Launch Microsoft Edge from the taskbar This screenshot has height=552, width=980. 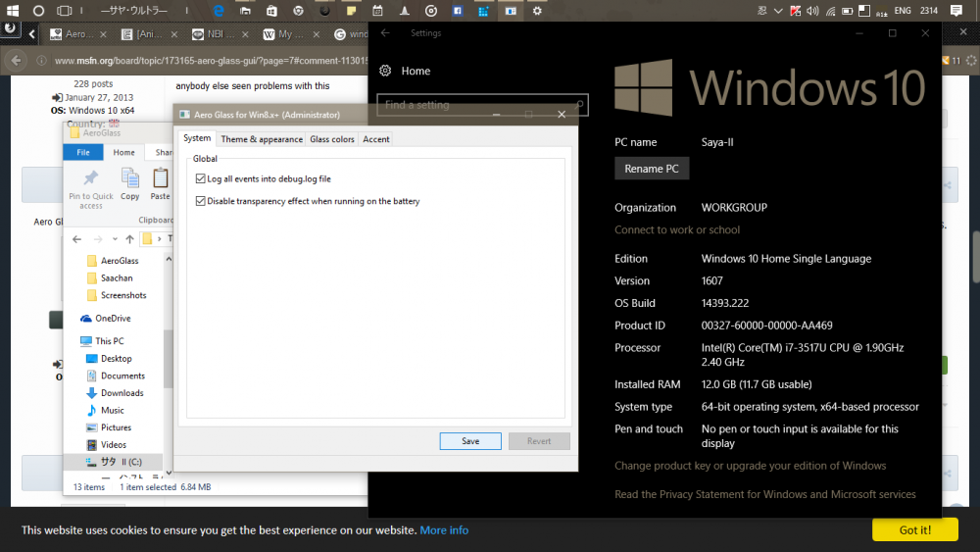click(219, 11)
